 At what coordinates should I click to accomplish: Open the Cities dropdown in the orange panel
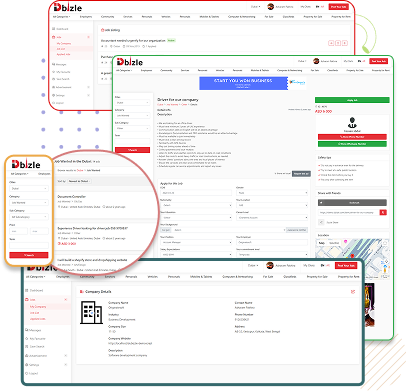pos(29,189)
